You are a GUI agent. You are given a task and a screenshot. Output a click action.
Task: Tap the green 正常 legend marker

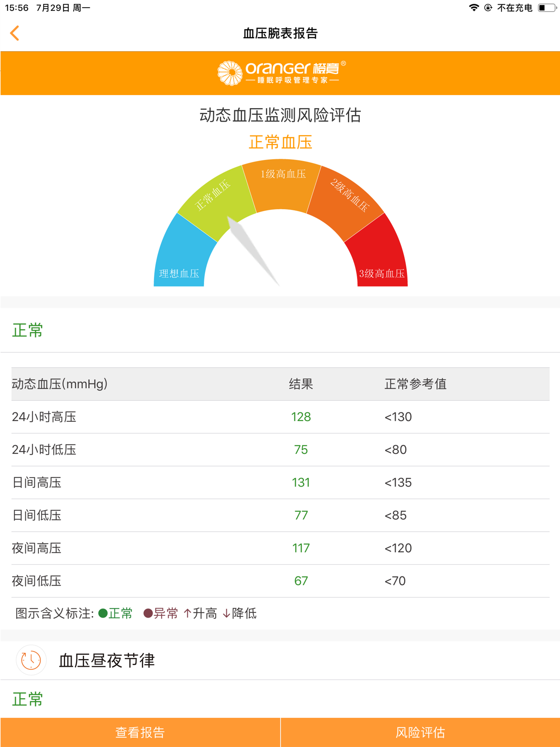click(115, 613)
